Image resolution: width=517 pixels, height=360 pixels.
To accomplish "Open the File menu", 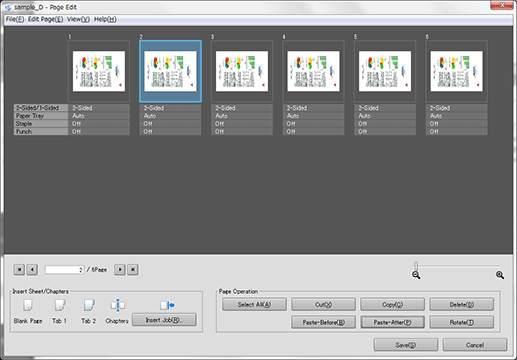I will click(15, 19).
